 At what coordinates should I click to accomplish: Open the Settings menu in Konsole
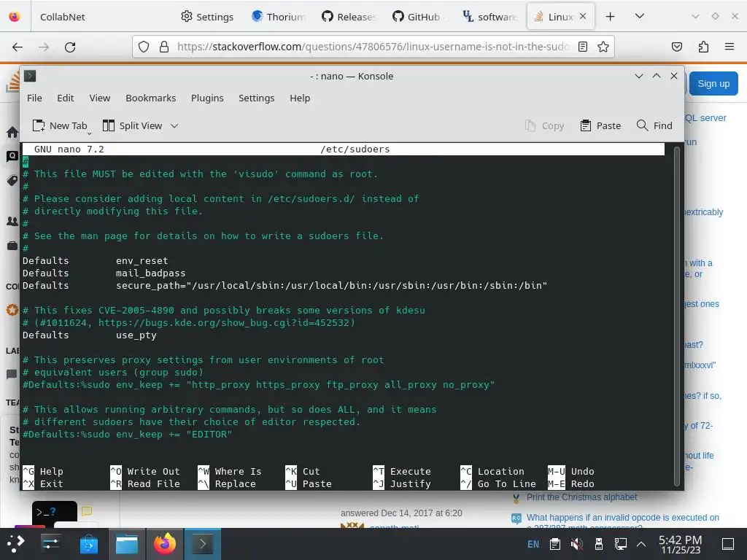(x=256, y=98)
